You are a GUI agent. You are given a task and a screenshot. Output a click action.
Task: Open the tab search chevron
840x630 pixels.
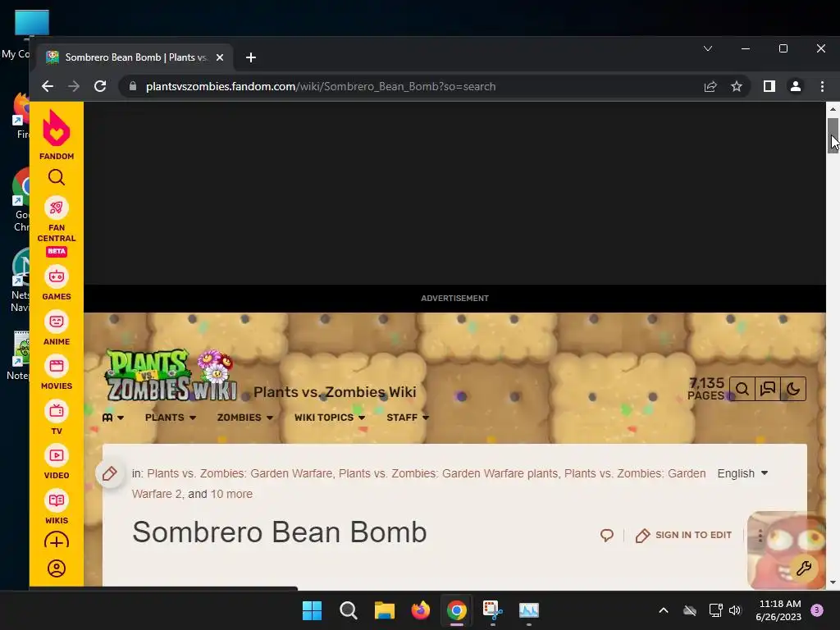click(708, 48)
